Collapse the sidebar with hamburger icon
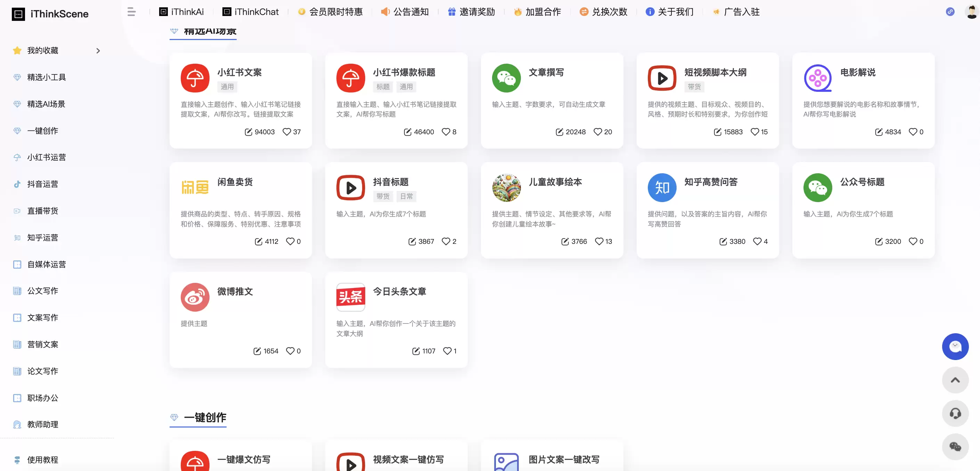The image size is (980, 471). [131, 12]
